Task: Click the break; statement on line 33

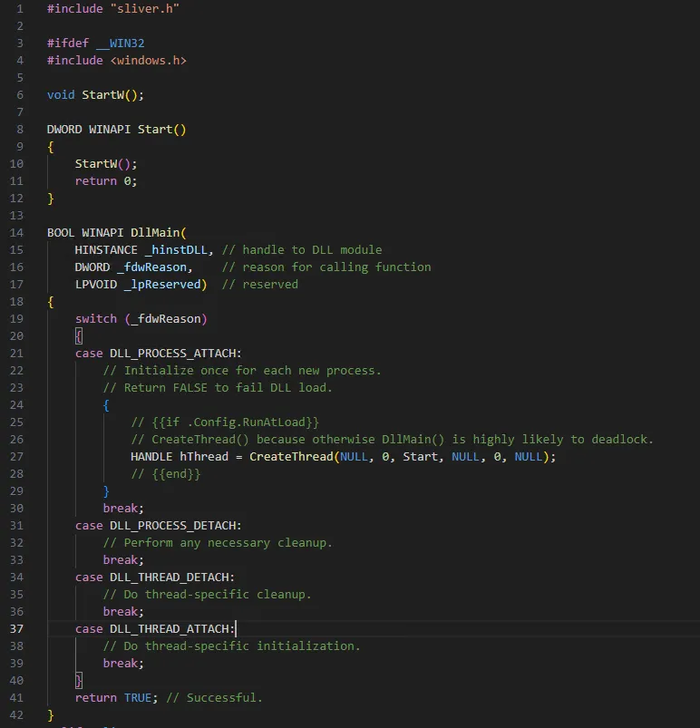Action: pos(123,560)
